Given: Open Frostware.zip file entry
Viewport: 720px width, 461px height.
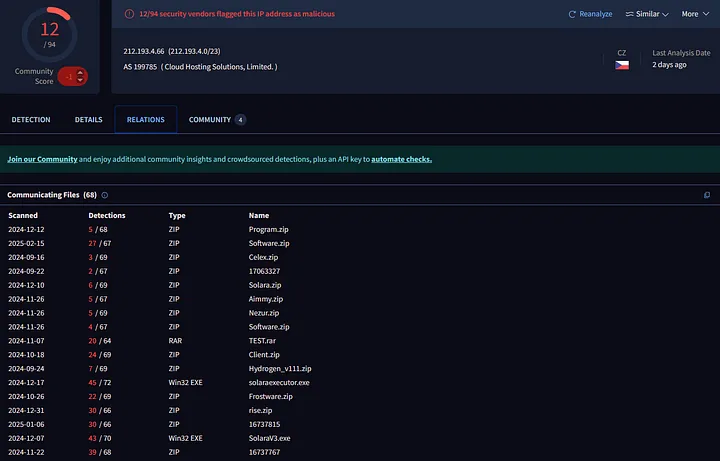Looking at the screenshot, I should coord(270,397).
